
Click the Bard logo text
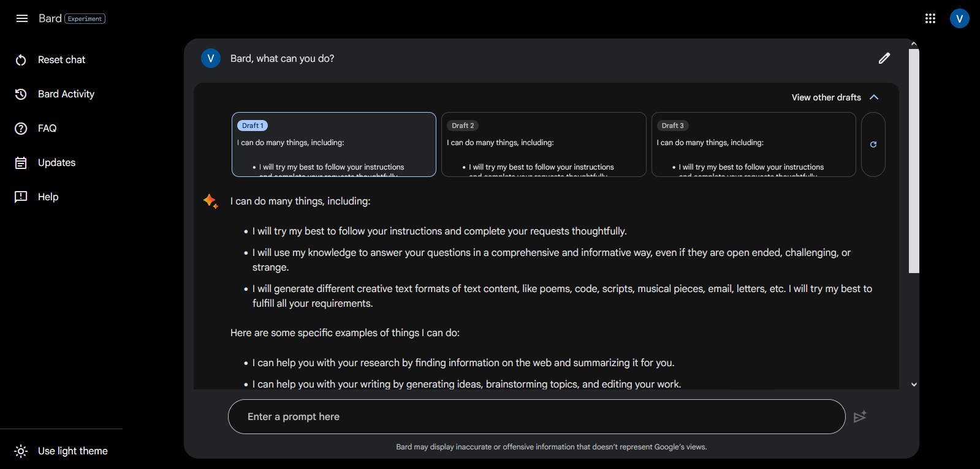pyautogui.click(x=50, y=18)
